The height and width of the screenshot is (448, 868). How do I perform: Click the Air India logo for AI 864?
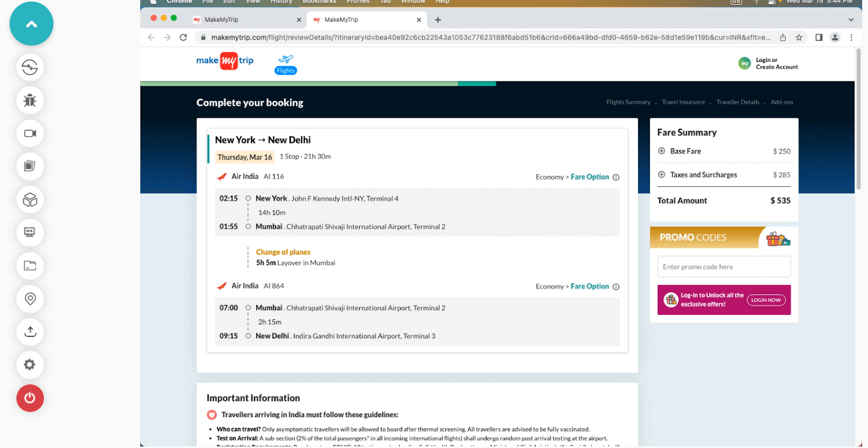click(222, 286)
